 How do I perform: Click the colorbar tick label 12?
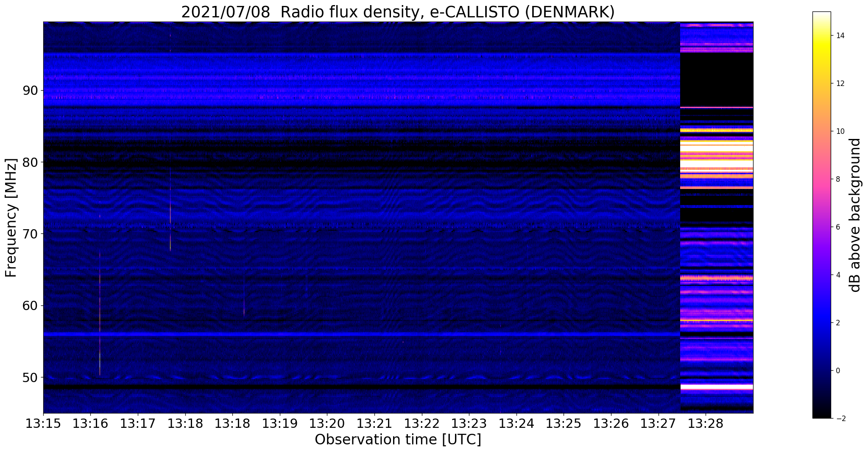[x=840, y=83]
